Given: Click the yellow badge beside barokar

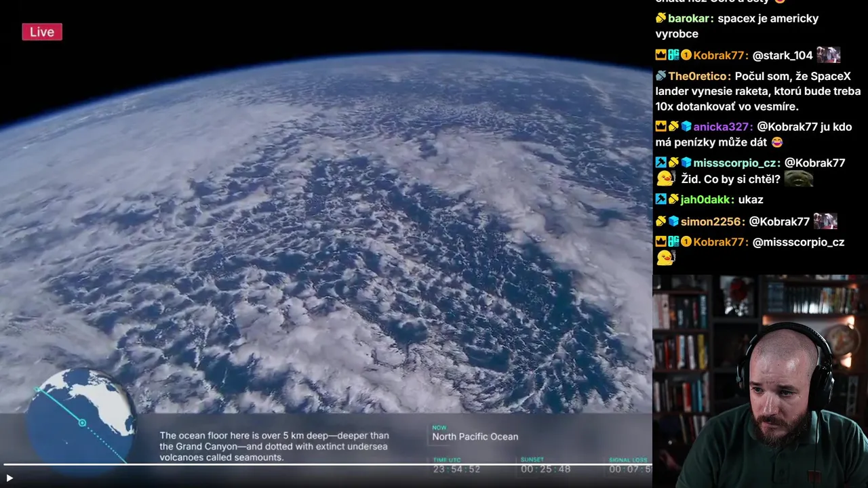Looking at the screenshot, I should 660,18.
